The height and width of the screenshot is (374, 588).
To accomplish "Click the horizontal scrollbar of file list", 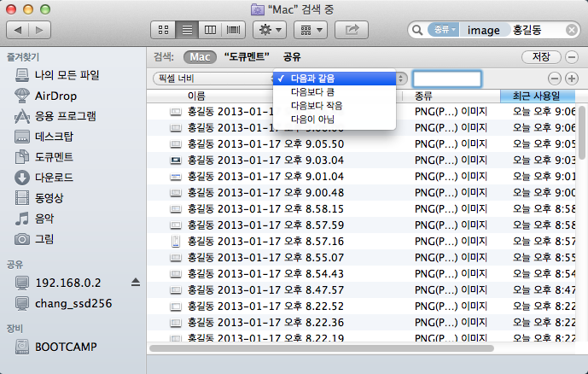I will coord(322,348).
